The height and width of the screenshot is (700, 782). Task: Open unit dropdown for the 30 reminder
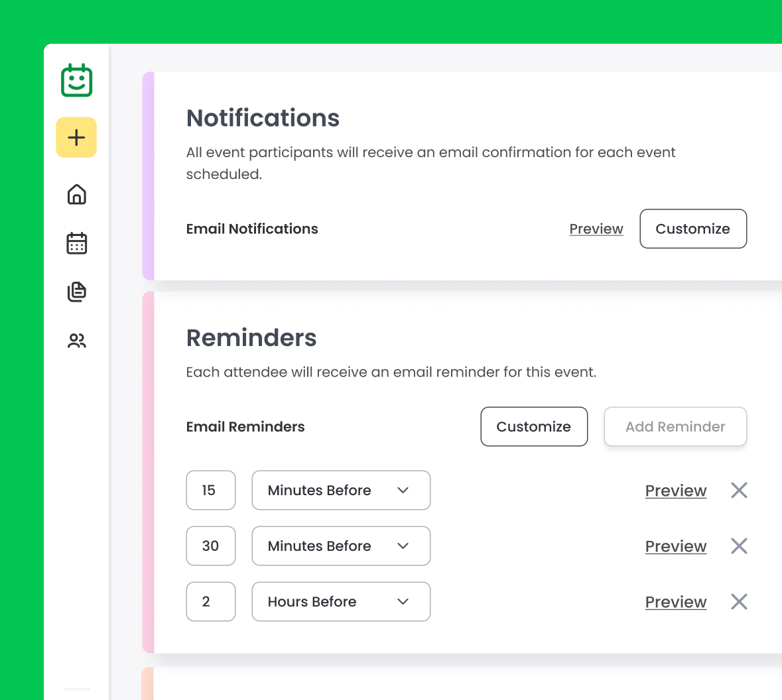click(x=341, y=546)
